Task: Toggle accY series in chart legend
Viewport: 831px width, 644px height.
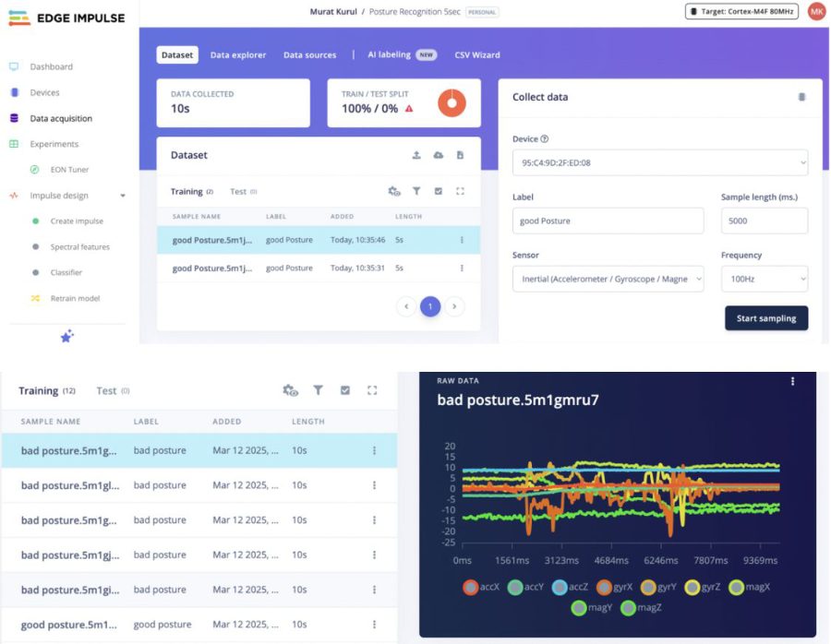Action: [x=525, y=587]
